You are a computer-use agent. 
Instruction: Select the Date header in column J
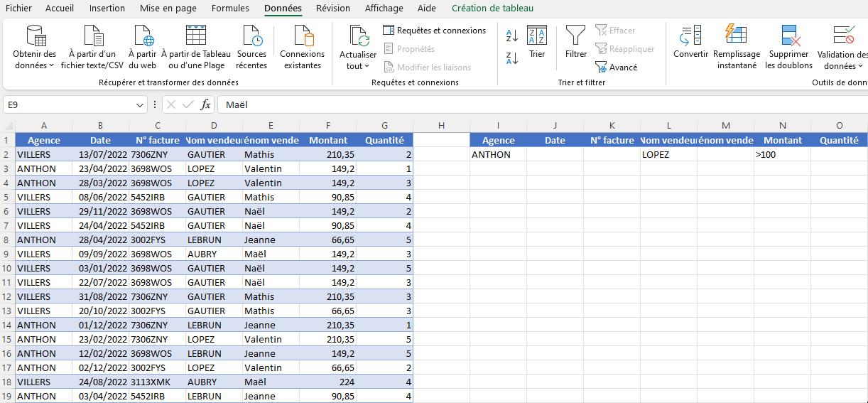(555, 140)
